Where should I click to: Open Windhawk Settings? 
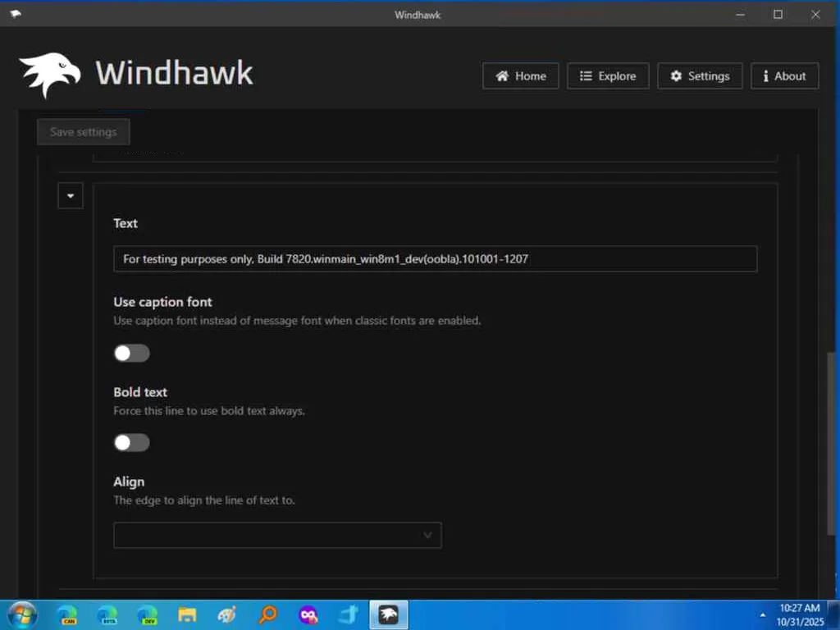click(x=700, y=76)
